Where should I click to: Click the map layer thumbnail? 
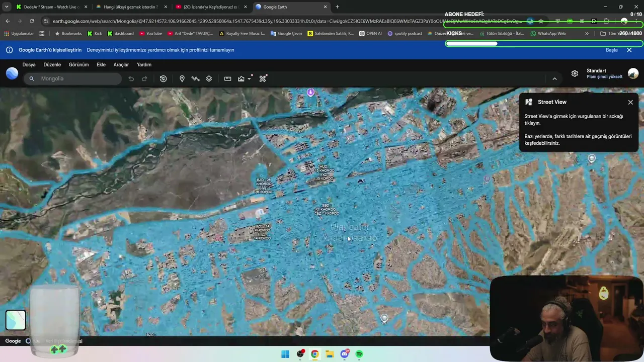16,320
